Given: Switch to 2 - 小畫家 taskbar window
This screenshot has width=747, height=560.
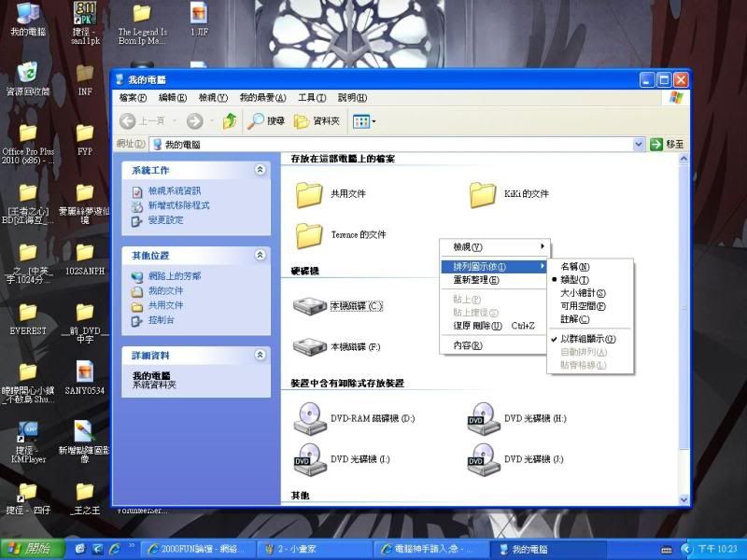Looking at the screenshot, I should coord(315,549).
